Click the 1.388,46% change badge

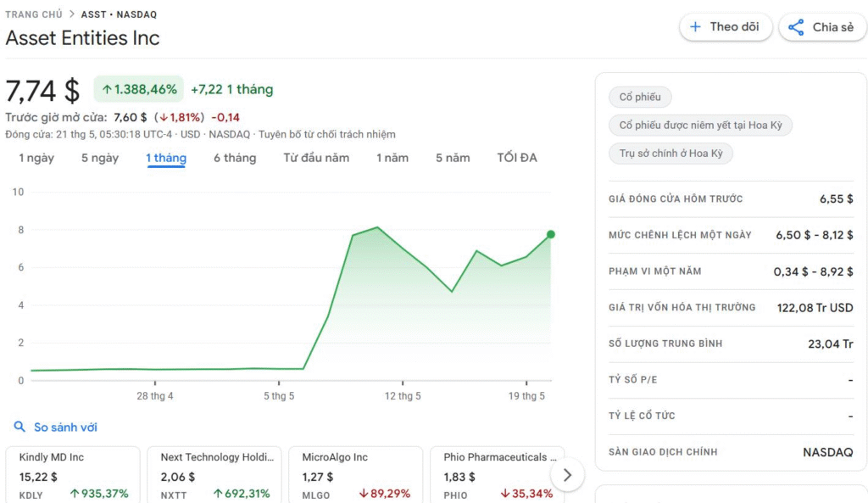[x=138, y=89]
